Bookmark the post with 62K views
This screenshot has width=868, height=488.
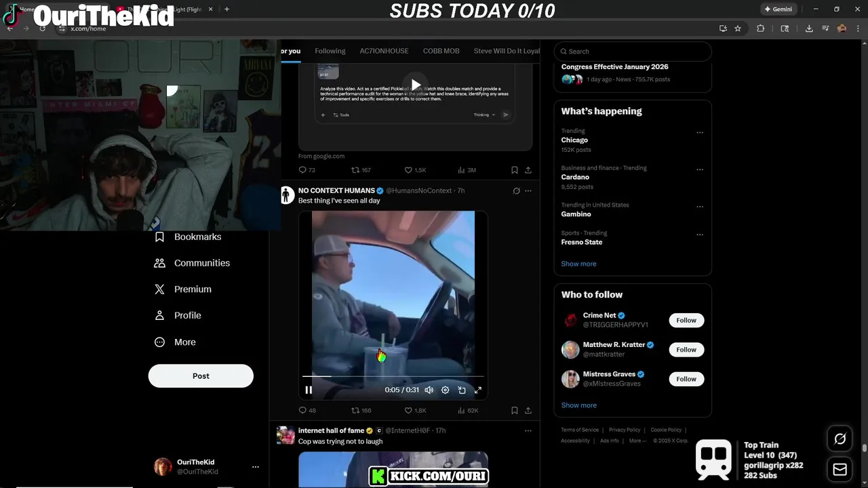515,410
